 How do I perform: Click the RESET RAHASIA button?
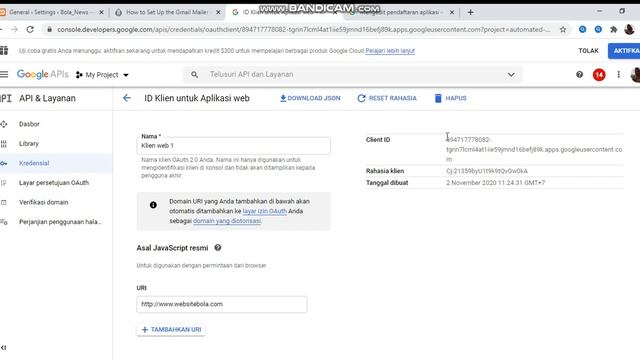[x=387, y=98]
